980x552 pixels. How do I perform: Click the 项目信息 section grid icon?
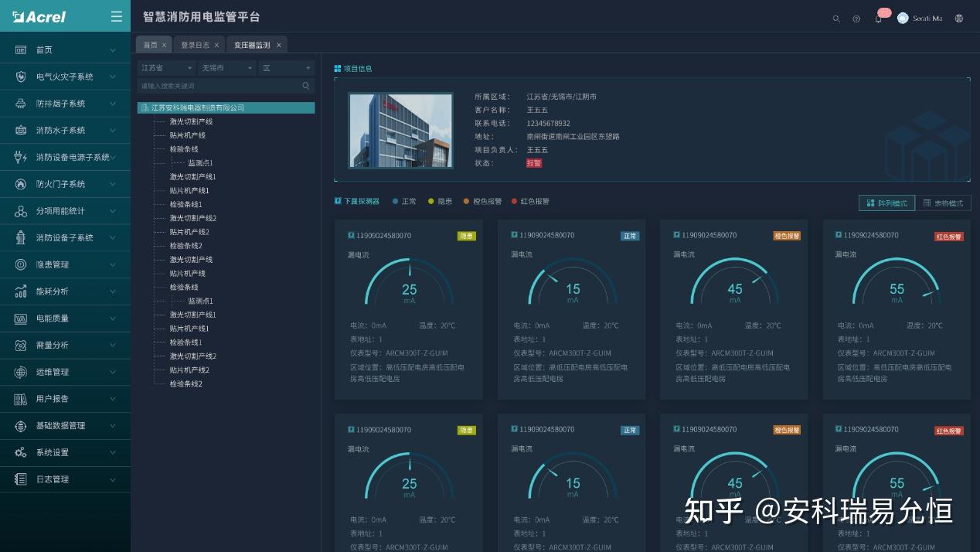[x=338, y=68]
